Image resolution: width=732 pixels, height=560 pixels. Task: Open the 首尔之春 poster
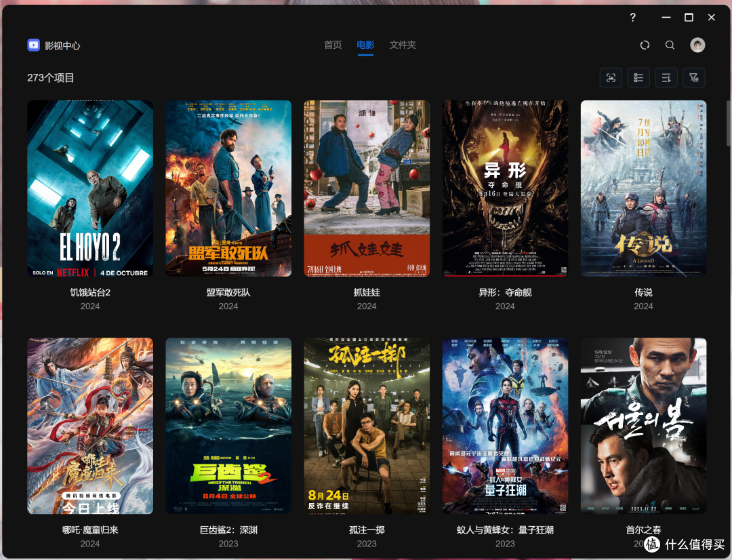click(643, 426)
